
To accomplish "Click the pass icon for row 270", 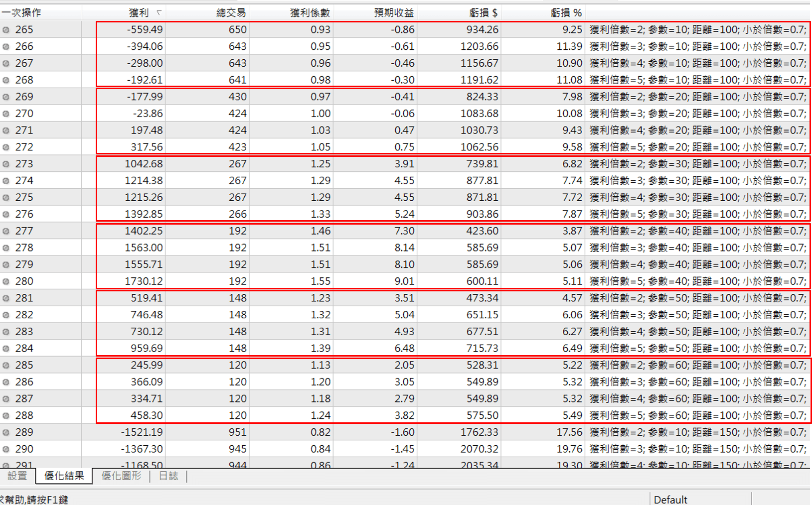I will click(6, 114).
